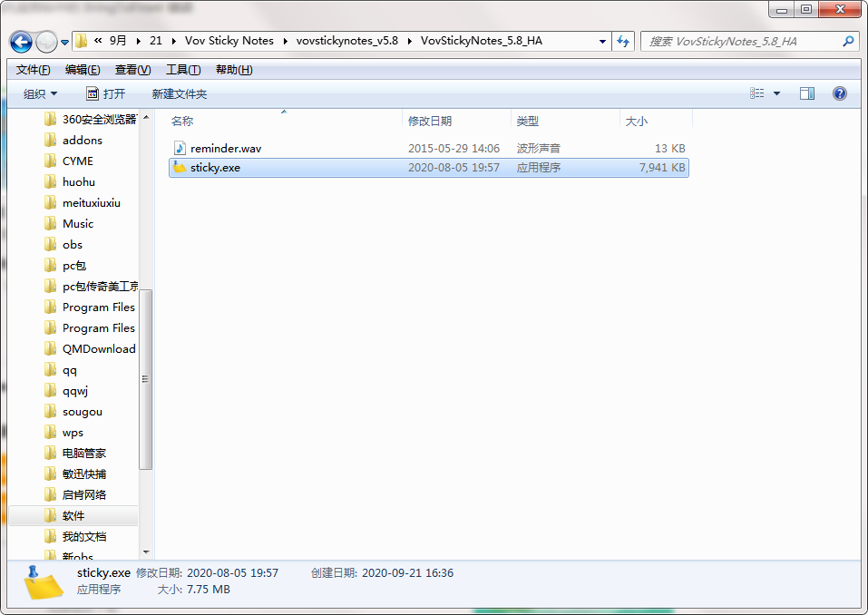Click the change view icon
Viewport: 868px width, 615px height.
click(756, 93)
